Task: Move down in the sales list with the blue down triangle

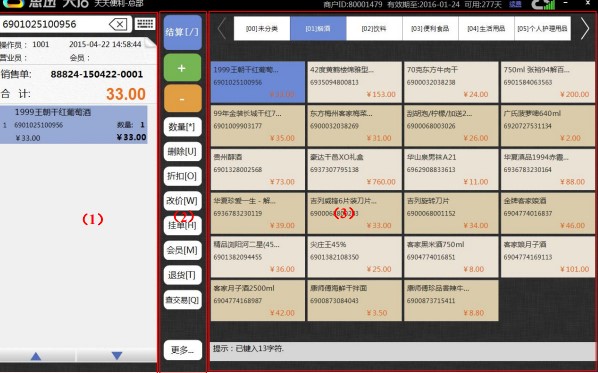Action: 117,356
